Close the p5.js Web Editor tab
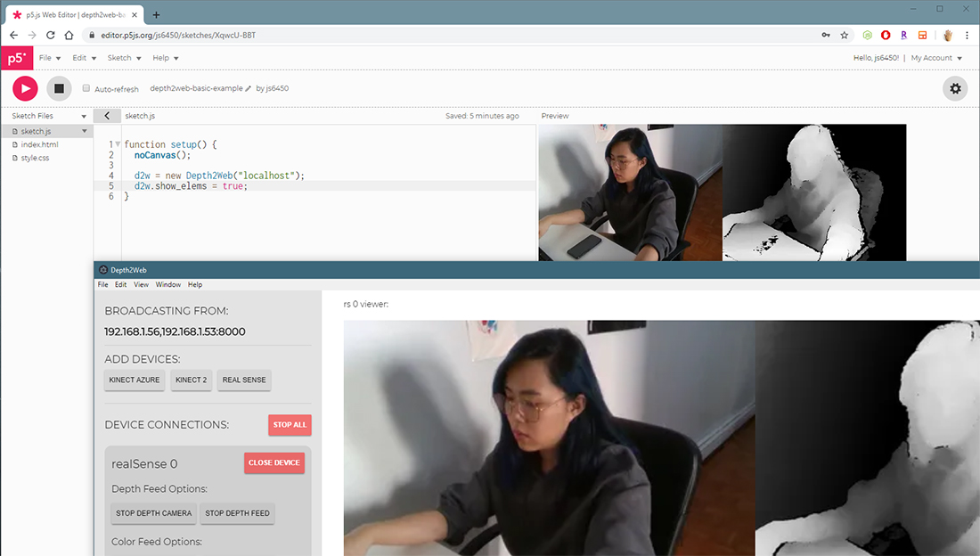980x556 pixels. [x=135, y=14]
